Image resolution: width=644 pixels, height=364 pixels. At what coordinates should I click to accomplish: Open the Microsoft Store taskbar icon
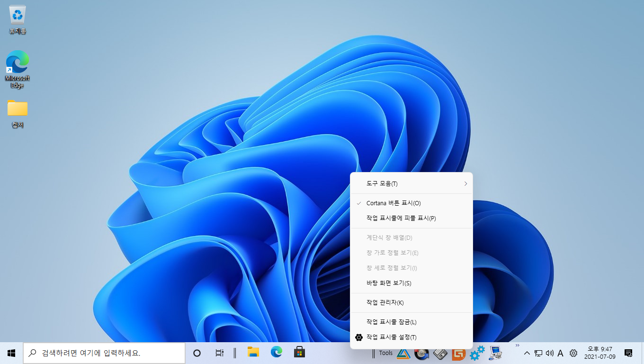click(299, 352)
